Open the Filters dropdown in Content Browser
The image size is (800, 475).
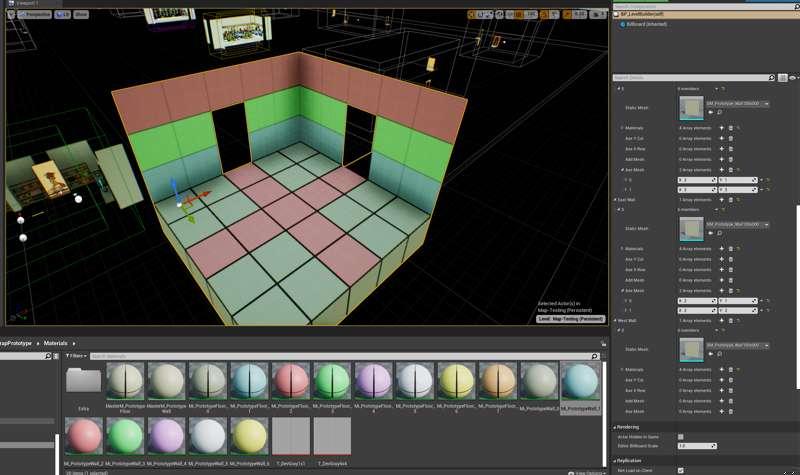[x=77, y=356]
